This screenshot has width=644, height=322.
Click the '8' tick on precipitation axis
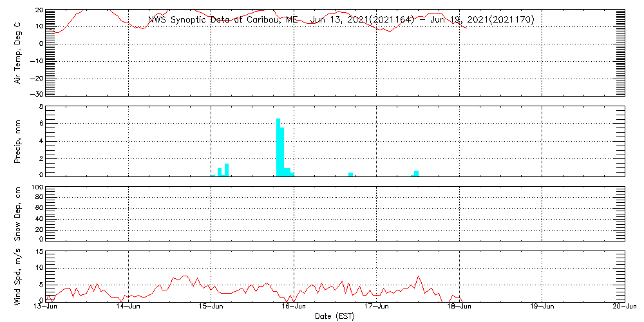click(x=41, y=106)
